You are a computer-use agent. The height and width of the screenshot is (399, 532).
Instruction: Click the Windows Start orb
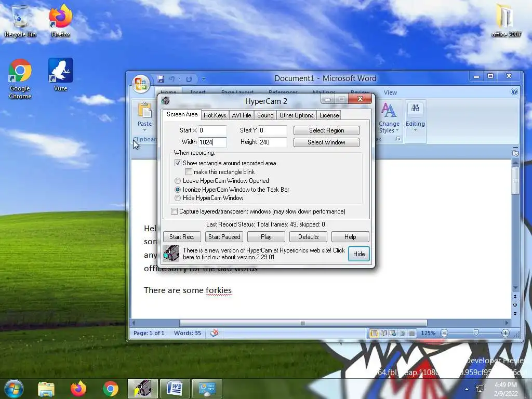coord(14,389)
